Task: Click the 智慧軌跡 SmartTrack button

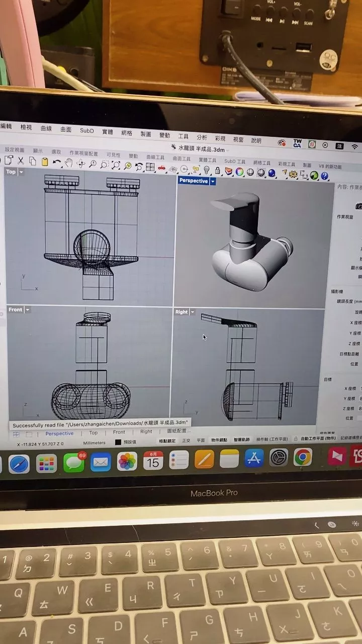Action: coord(241,440)
